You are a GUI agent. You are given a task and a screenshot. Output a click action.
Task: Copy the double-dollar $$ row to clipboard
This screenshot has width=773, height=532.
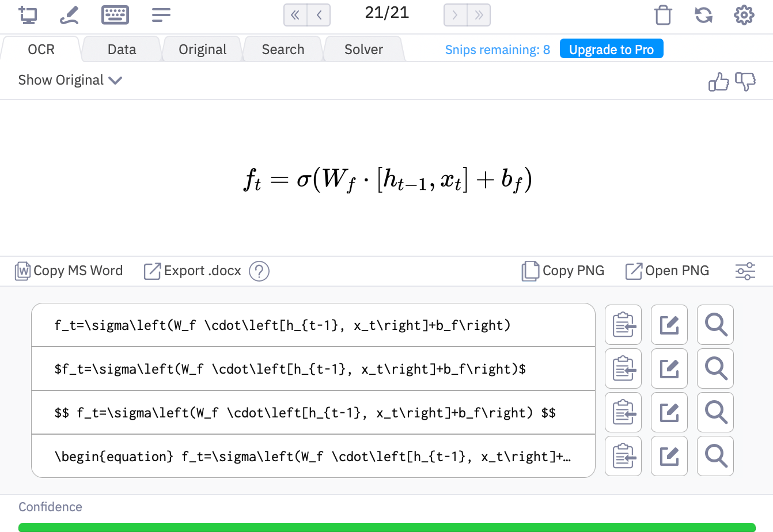pos(623,412)
